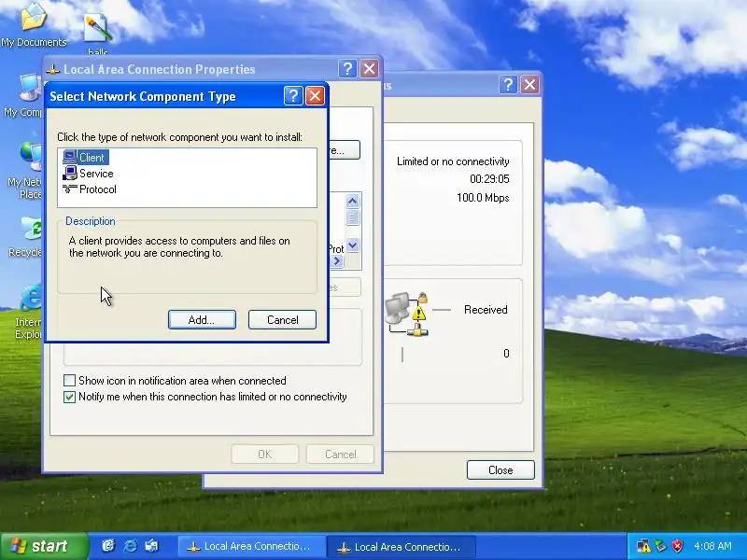Open help in Local Area Connection Status window

coord(509,85)
